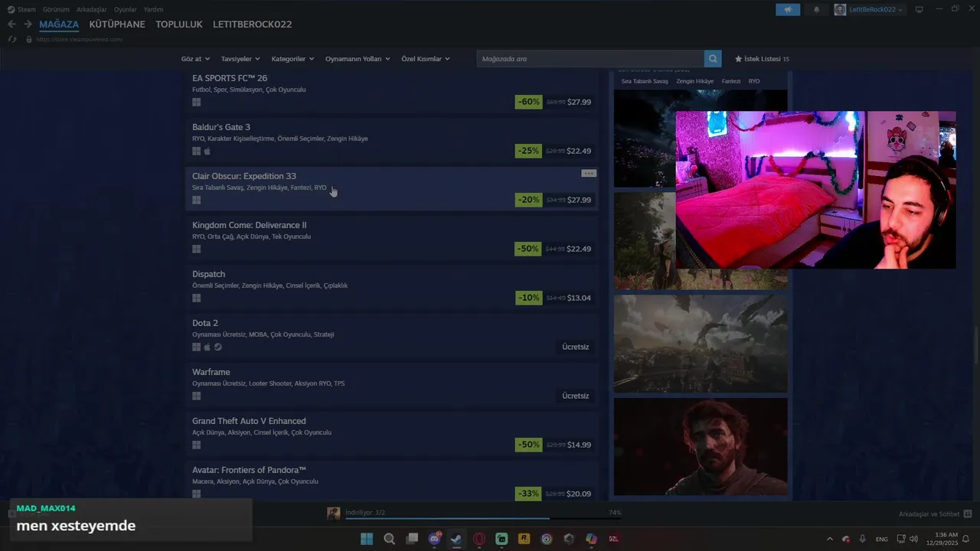980x551 pixels.
Task: Expand the Özel Kısımlar dropdown
Action: point(426,59)
